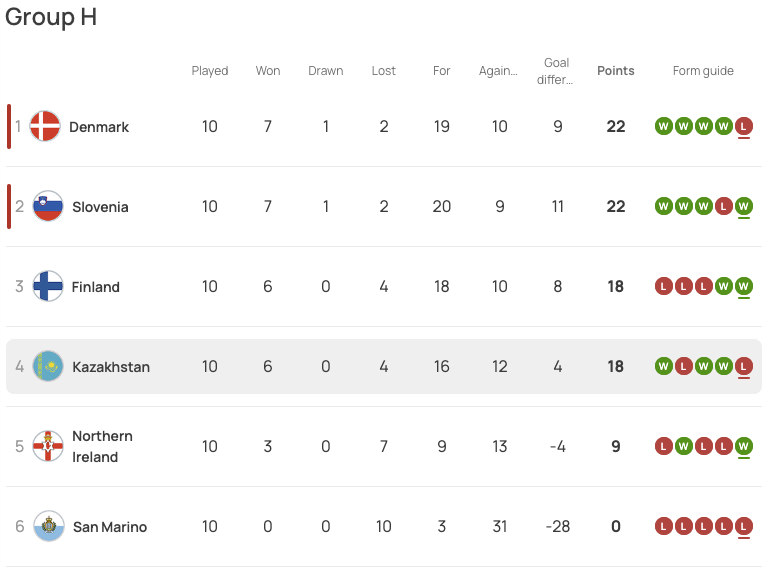Click the Northern Ireland flag icon

48,447
